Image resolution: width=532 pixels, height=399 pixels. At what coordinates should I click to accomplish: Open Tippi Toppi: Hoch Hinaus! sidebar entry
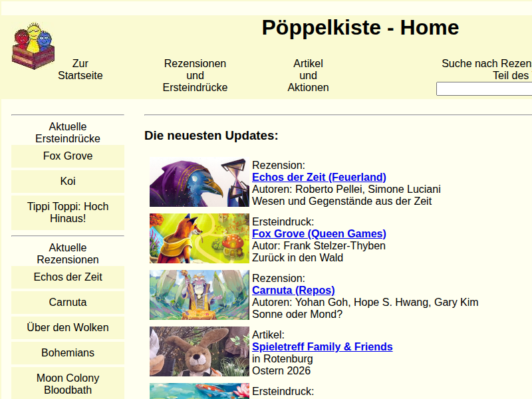[68, 212]
